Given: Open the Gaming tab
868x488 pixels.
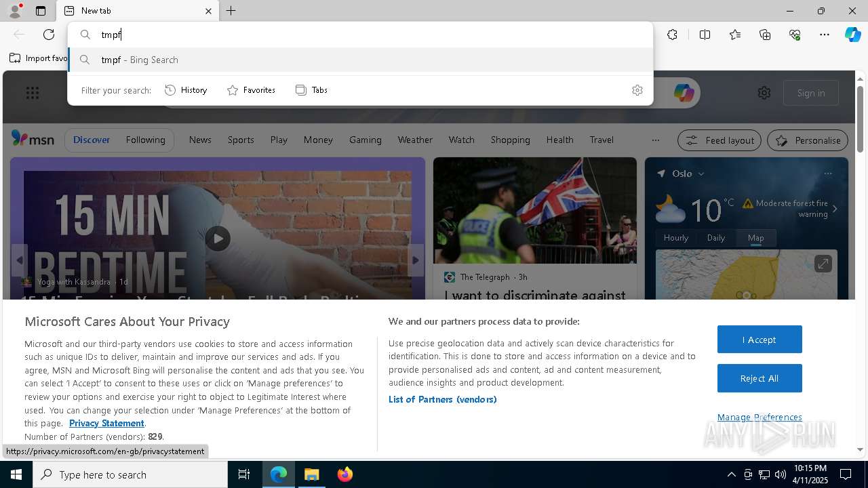Looking at the screenshot, I should pyautogui.click(x=366, y=140).
